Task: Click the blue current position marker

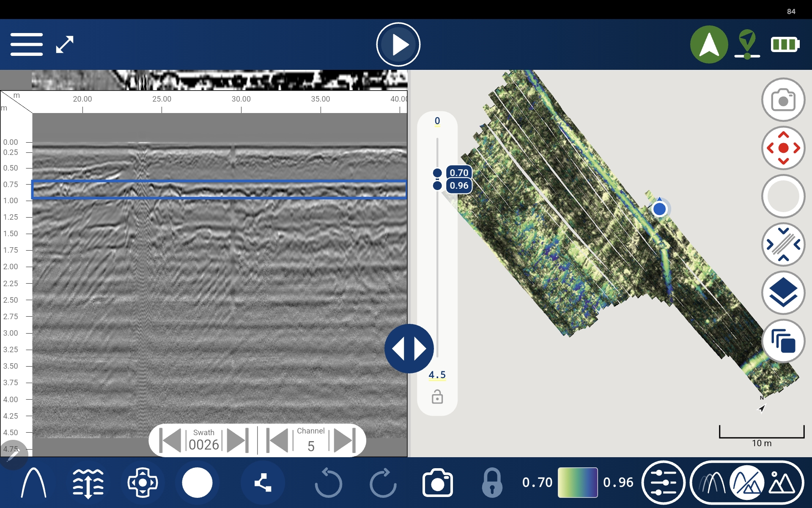Action: coord(659,209)
